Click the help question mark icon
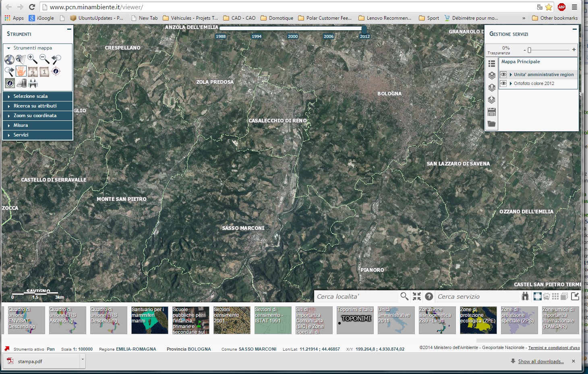Viewport: 588px width, 374px height. point(429,296)
